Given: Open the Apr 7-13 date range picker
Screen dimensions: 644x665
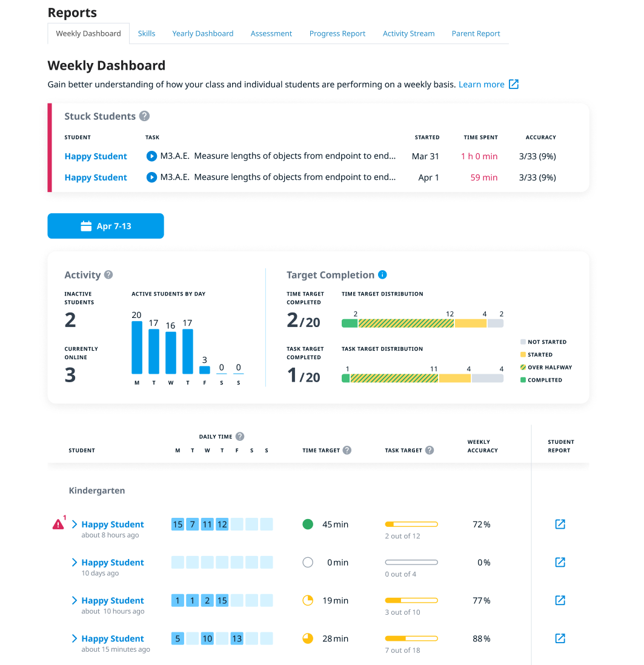Looking at the screenshot, I should pos(105,226).
